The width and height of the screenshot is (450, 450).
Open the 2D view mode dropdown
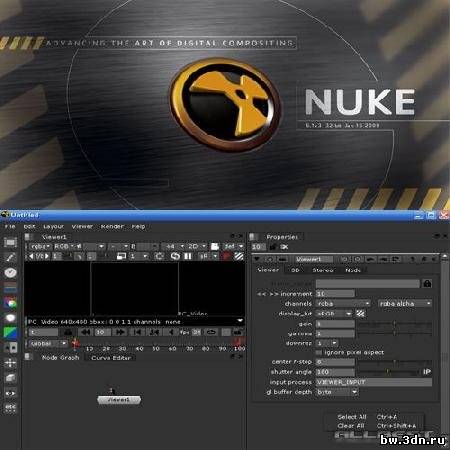[x=197, y=247]
